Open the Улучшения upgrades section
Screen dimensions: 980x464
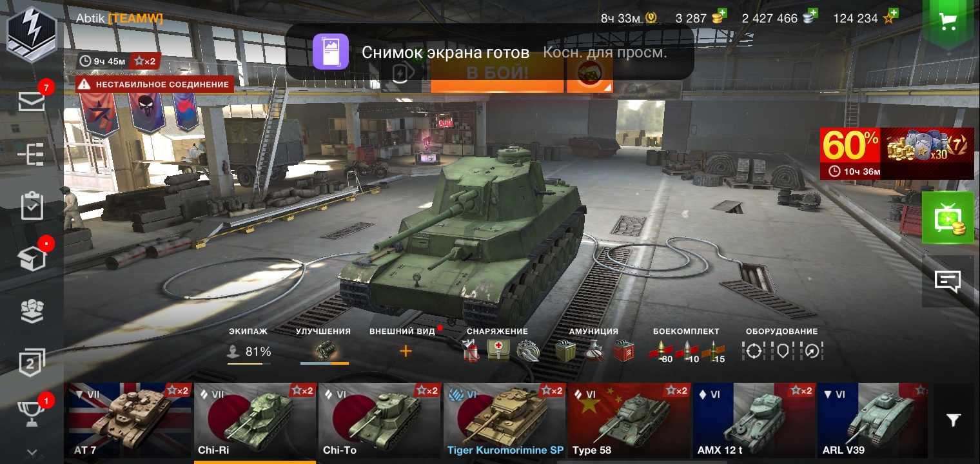[324, 347]
